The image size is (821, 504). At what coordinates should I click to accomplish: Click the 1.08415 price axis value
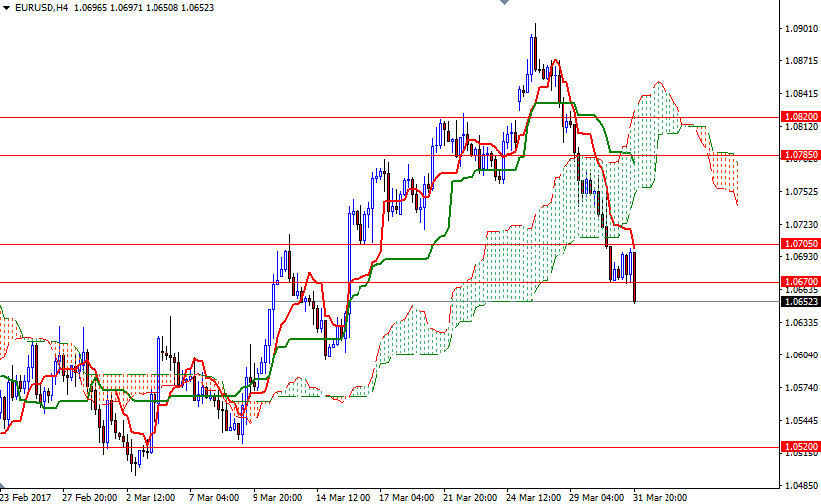[x=801, y=94]
